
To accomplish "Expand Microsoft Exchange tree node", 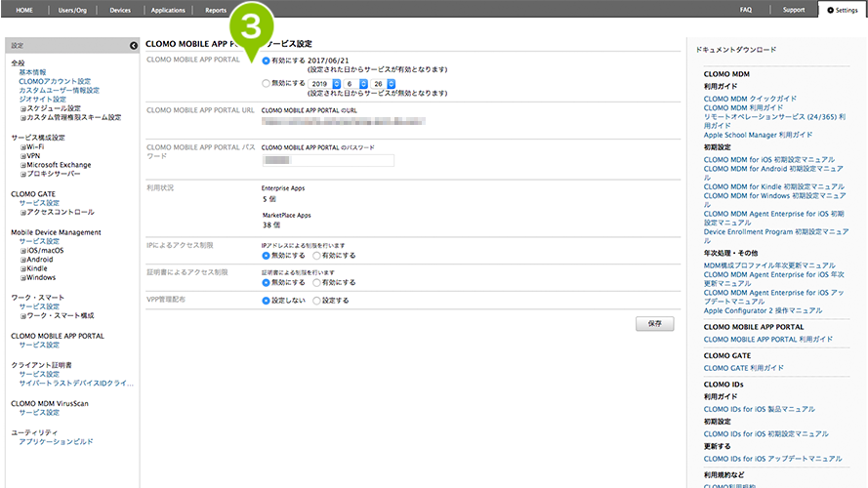I will tap(23, 166).
